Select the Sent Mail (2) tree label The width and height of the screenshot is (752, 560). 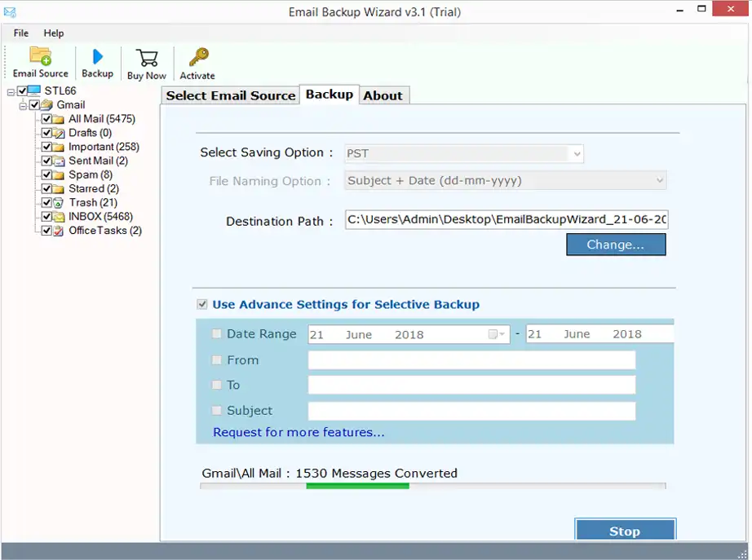tap(99, 161)
